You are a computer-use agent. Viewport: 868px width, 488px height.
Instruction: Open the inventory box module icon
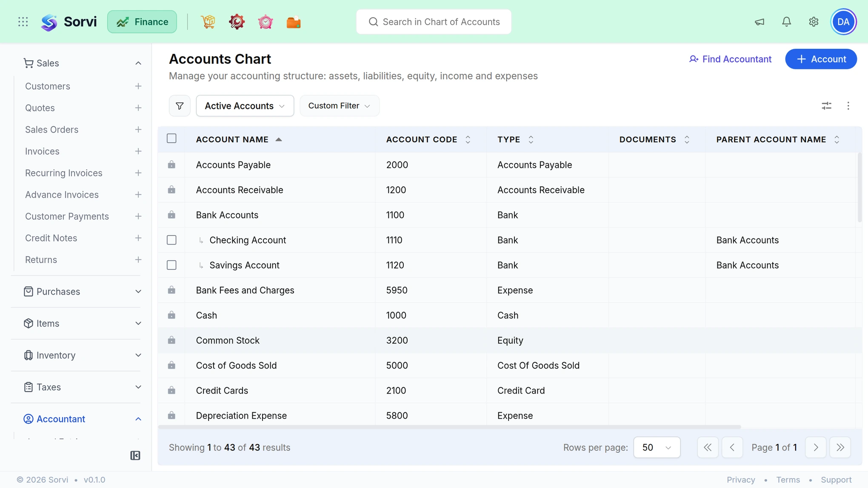pos(208,22)
